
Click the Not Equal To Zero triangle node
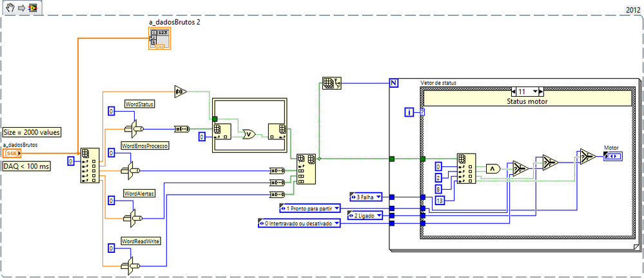181,92
